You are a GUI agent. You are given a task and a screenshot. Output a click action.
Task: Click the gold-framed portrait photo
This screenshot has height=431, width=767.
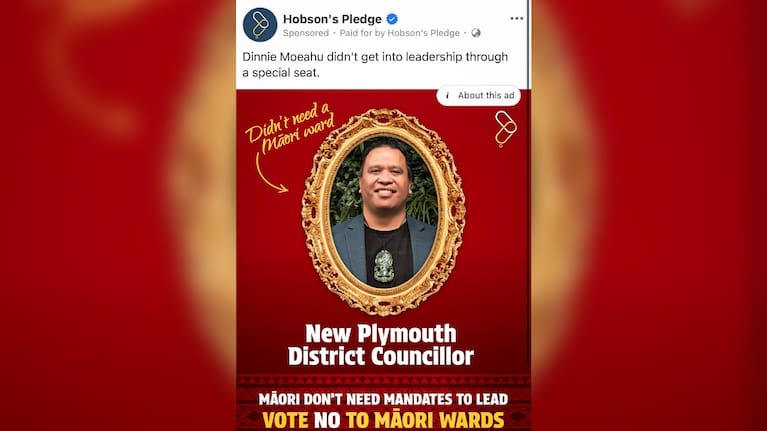(384, 212)
